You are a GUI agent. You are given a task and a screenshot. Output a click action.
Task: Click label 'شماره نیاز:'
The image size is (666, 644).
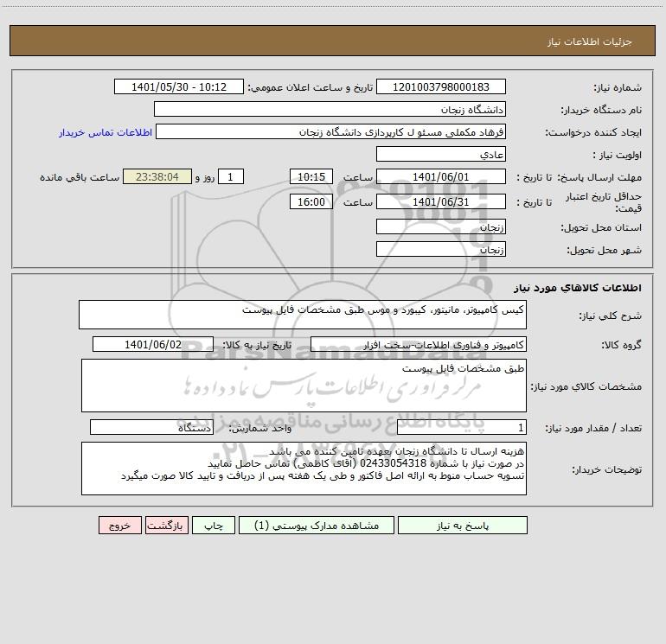coord(618,88)
